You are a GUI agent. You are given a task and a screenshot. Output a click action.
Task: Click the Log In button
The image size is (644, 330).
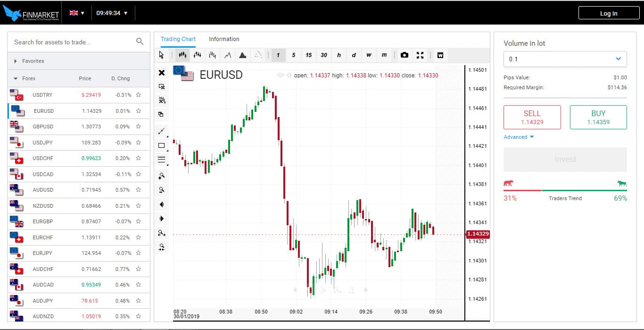[608, 13]
